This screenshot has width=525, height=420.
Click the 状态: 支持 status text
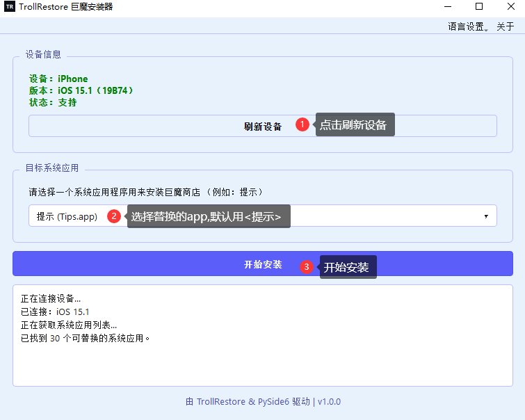[x=53, y=102]
